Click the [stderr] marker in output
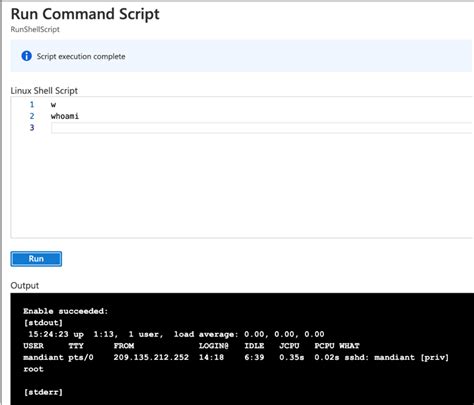Viewport: 474px width, 405px height. pos(43,392)
